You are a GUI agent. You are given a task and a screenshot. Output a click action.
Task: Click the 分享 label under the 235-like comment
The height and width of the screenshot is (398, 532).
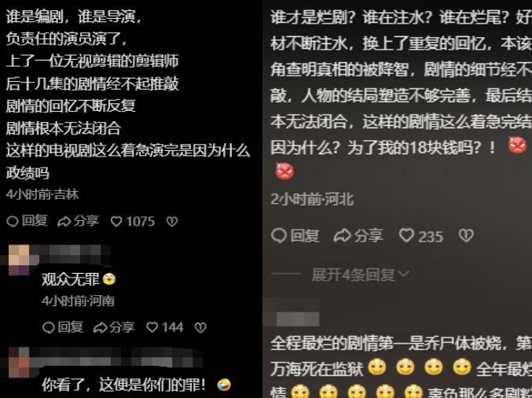(x=369, y=236)
